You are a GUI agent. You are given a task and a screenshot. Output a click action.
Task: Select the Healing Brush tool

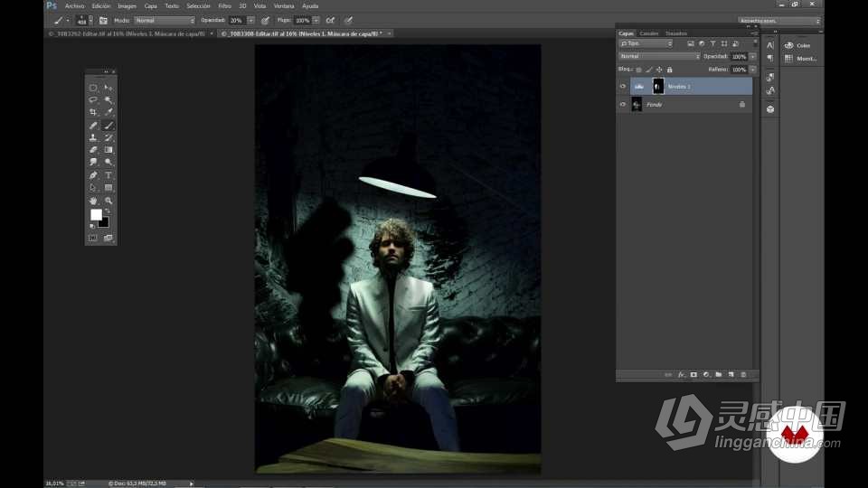click(93, 125)
